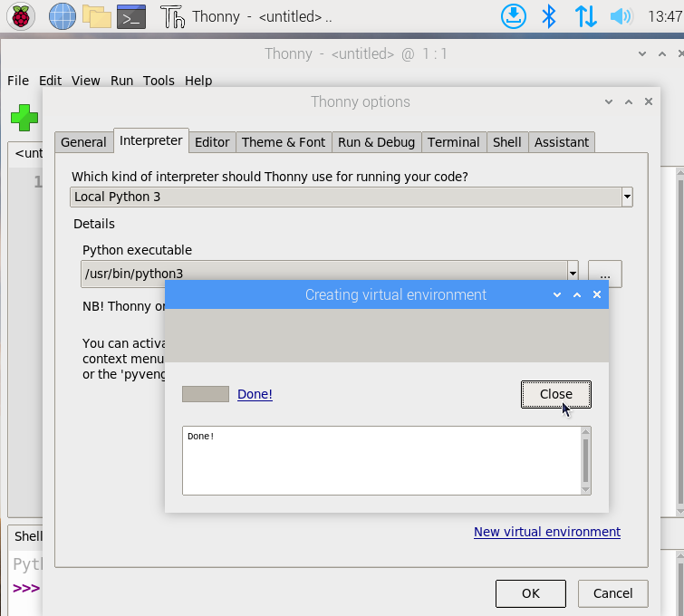
Task: Select the Interpreter tab
Action: pos(151,140)
